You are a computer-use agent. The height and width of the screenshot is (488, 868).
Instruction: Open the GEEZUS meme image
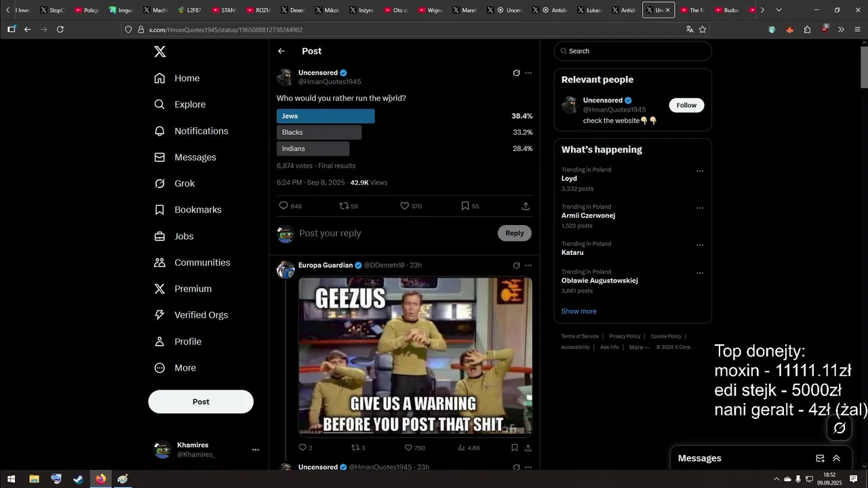(x=415, y=357)
